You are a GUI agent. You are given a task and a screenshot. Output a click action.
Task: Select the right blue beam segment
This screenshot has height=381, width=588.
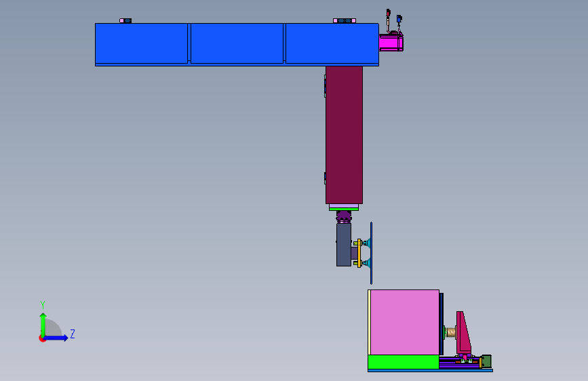pos(332,43)
